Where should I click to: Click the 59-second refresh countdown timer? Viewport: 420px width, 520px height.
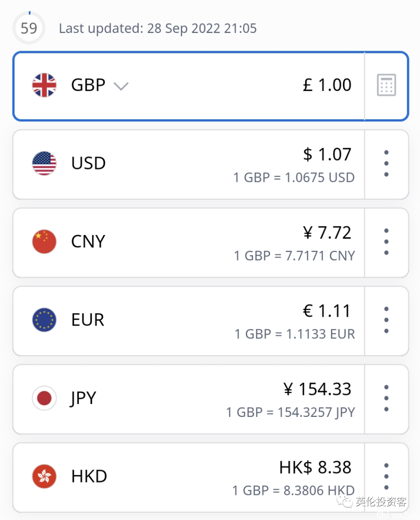point(29,28)
